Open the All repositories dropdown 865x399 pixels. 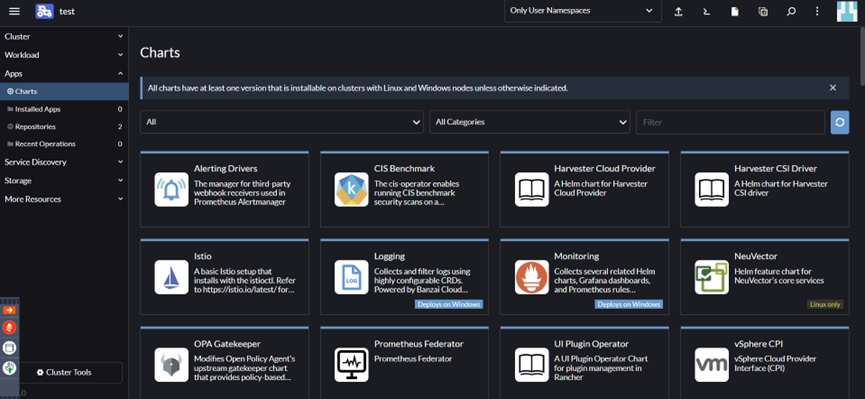pyautogui.click(x=282, y=122)
